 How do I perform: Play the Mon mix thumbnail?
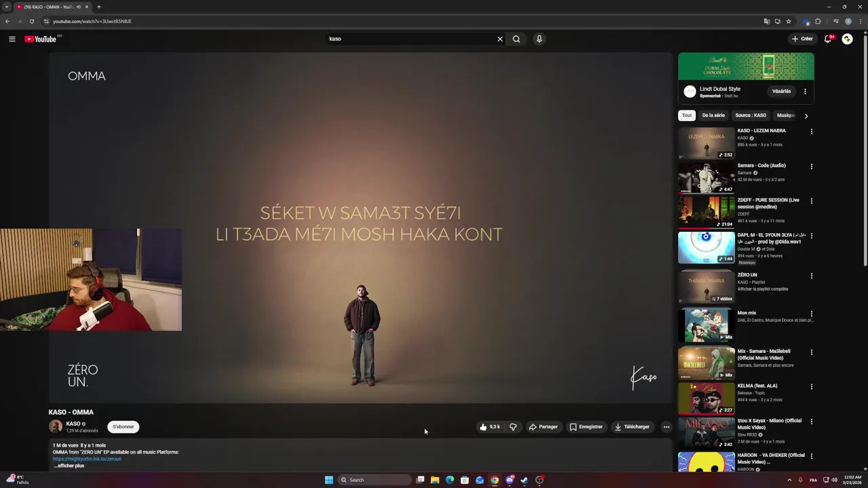[707, 325]
